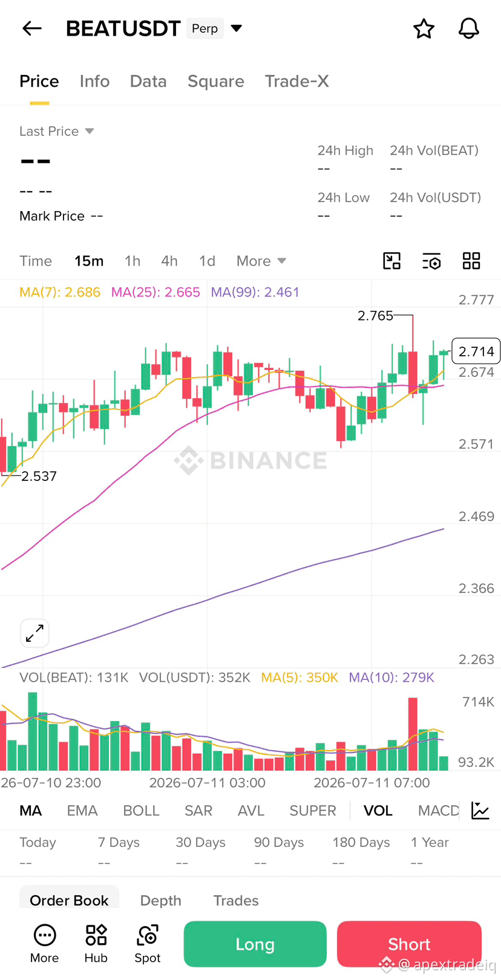Screen dimensions: 501x980
Task: Tap the 24h Vol(BEAT) label
Action: (x=434, y=151)
